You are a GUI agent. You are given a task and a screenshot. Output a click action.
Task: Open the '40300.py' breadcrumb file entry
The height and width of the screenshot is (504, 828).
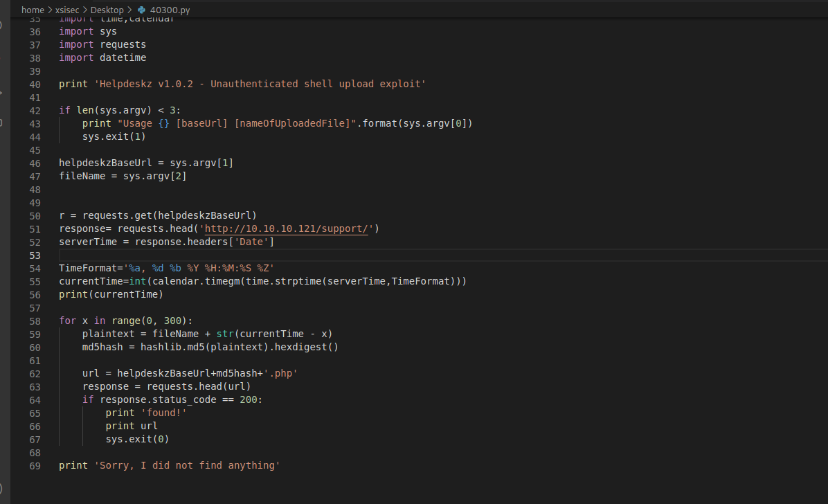pyautogui.click(x=170, y=10)
